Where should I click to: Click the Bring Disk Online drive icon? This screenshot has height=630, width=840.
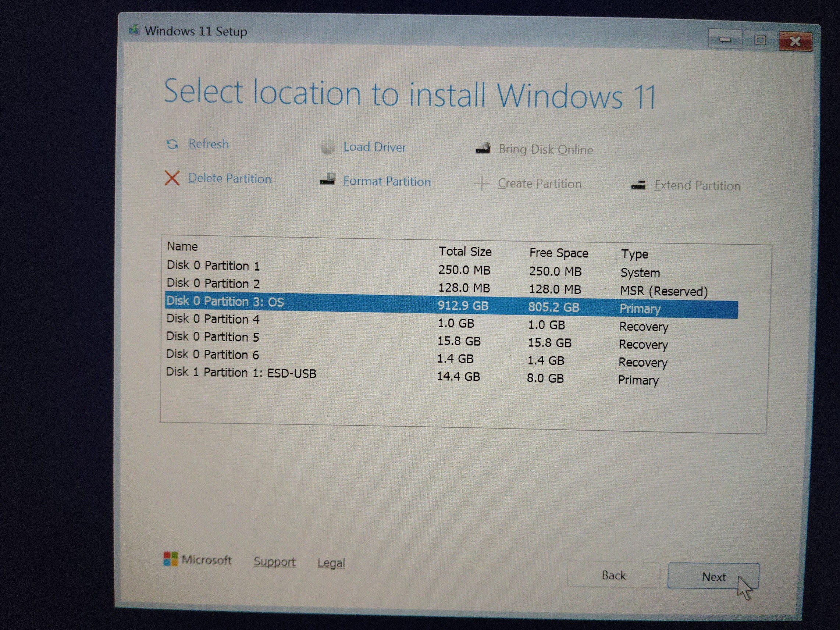point(483,148)
